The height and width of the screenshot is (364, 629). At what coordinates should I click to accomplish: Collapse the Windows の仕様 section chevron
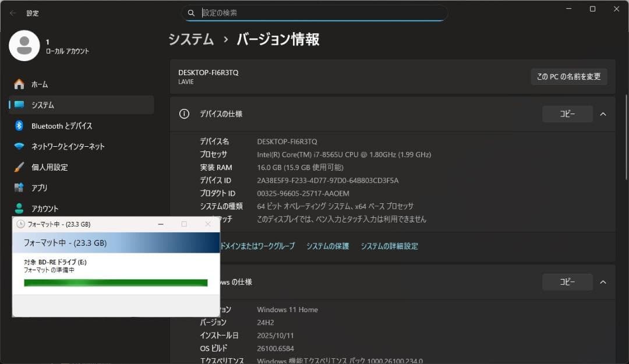(x=603, y=282)
